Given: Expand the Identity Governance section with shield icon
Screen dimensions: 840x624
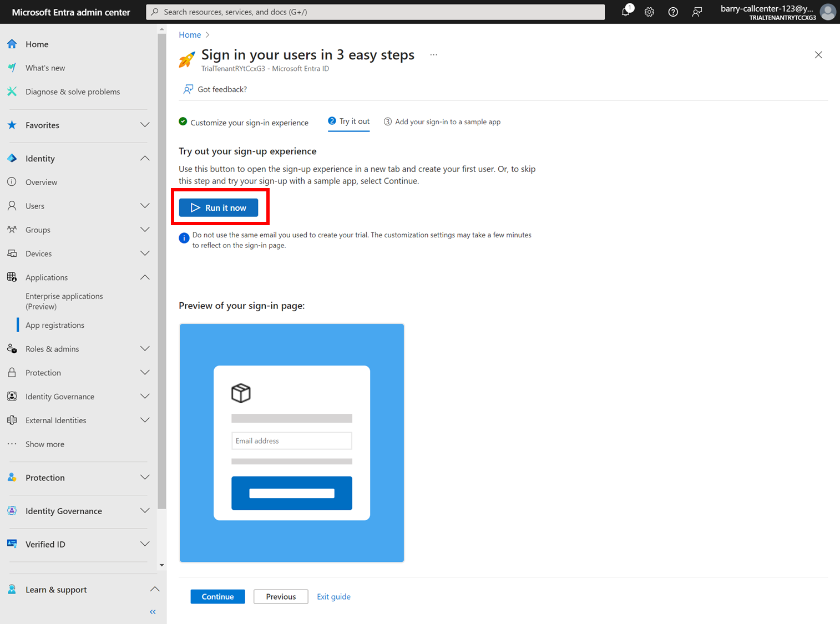Looking at the screenshot, I should point(145,511).
